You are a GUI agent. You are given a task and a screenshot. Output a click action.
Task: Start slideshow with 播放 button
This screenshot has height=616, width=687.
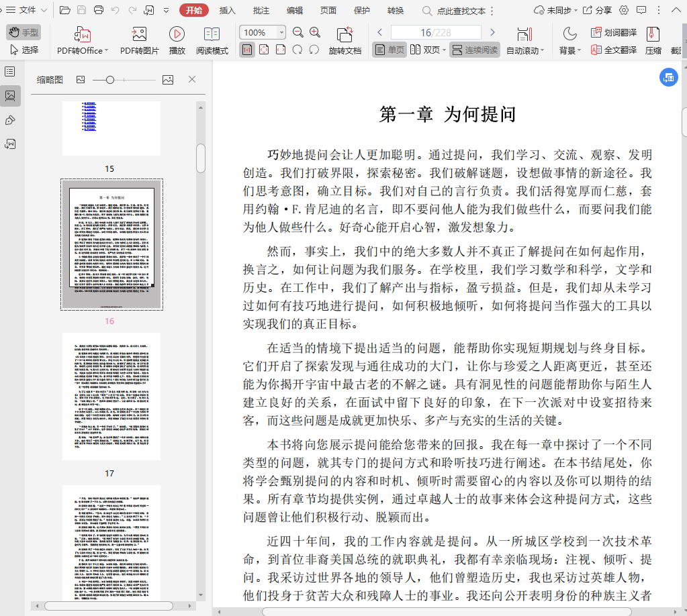(x=177, y=34)
